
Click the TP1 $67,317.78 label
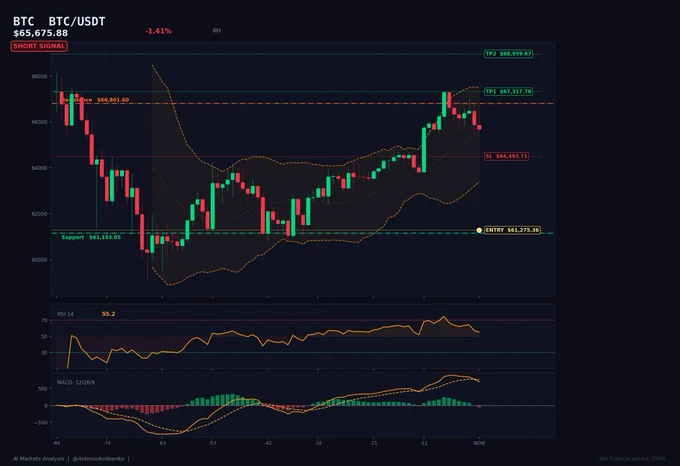pos(508,91)
